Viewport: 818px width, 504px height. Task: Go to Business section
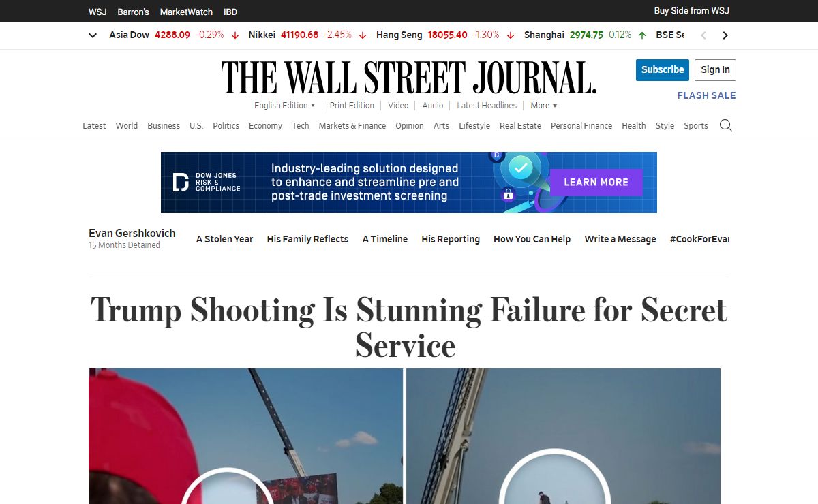164,126
